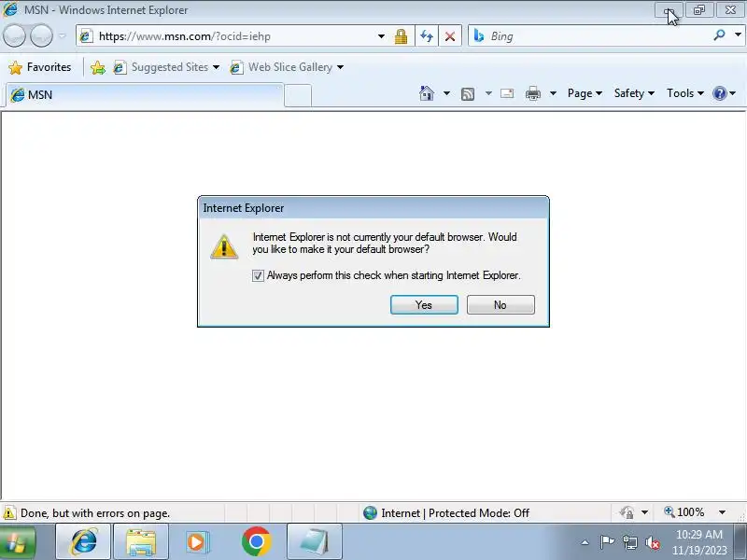The image size is (747, 560).
Task: Open Suggested Sites link
Action: tap(161, 67)
